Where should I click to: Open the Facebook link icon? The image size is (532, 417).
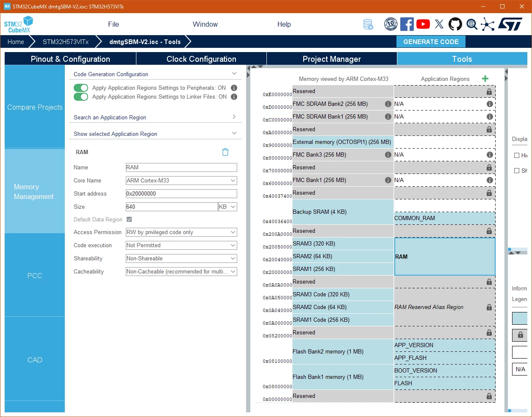coord(407,24)
